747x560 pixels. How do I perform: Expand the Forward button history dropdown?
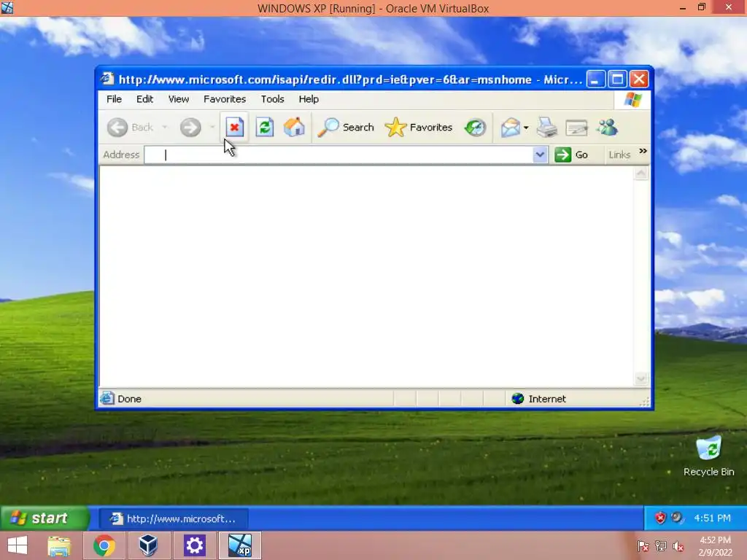pos(212,127)
